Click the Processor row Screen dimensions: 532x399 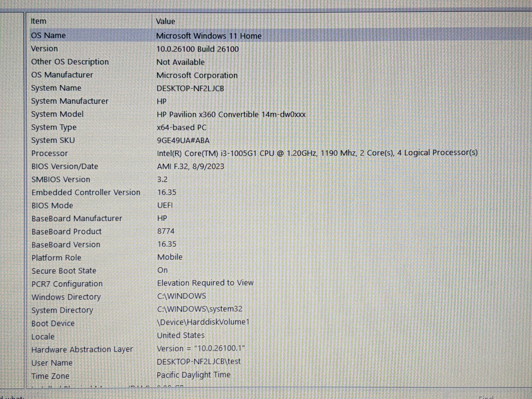50,154
